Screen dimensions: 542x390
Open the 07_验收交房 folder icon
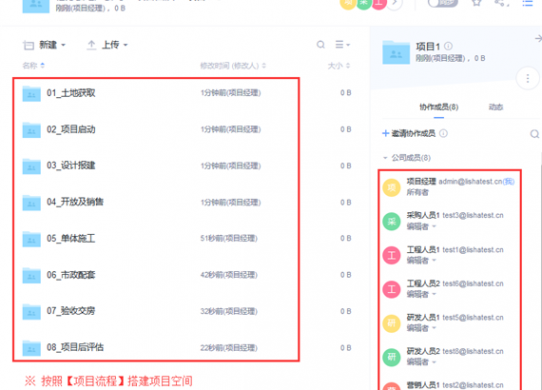31,312
